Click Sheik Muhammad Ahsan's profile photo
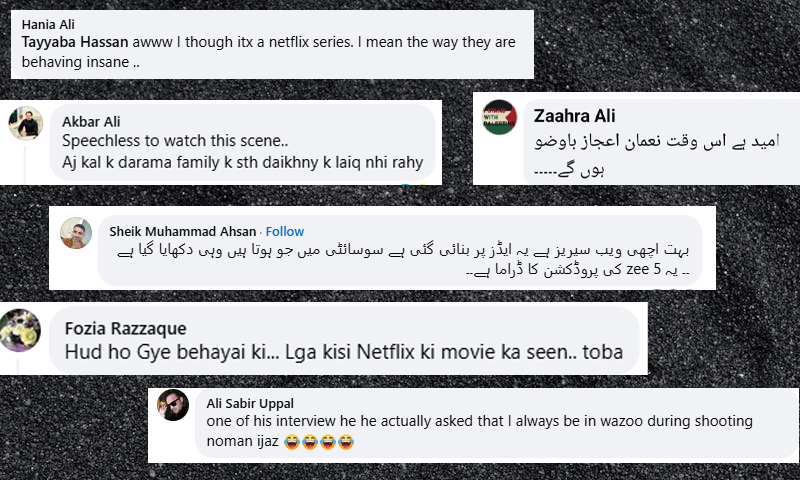 coord(77,232)
